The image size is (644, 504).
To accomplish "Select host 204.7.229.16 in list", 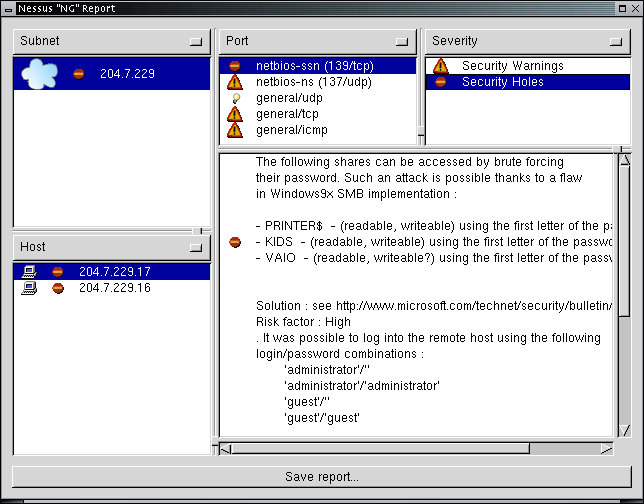I will 114,288.
